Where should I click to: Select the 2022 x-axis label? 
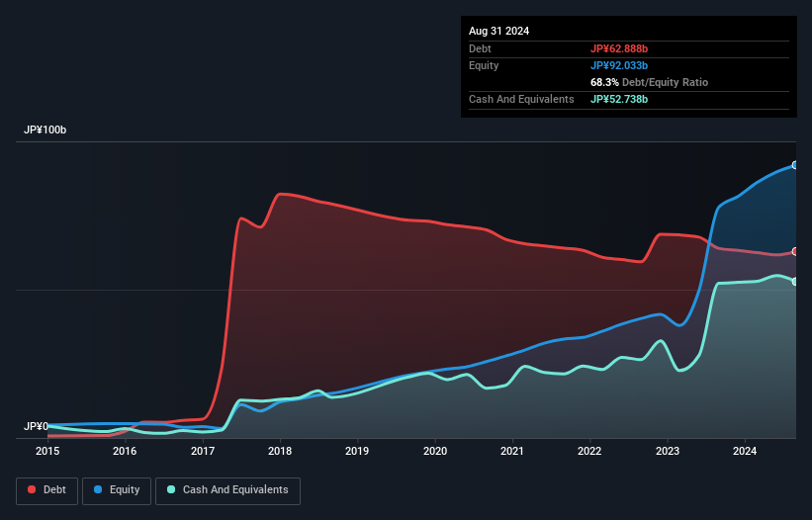589,451
